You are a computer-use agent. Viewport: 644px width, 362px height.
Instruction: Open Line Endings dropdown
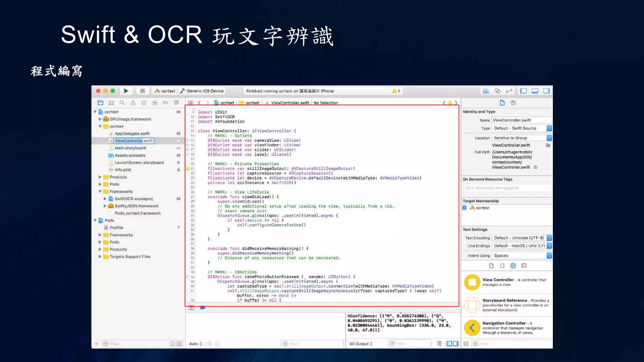(522, 246)
